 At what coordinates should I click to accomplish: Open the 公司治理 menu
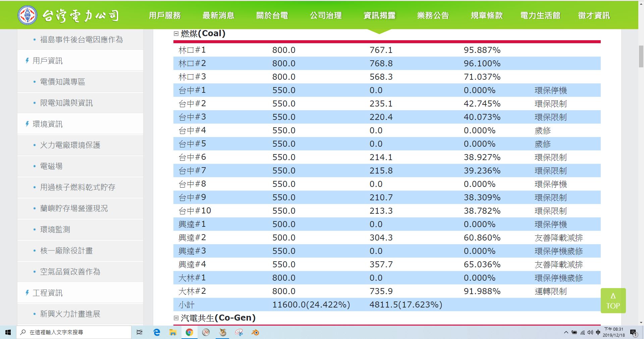[326, 15]
